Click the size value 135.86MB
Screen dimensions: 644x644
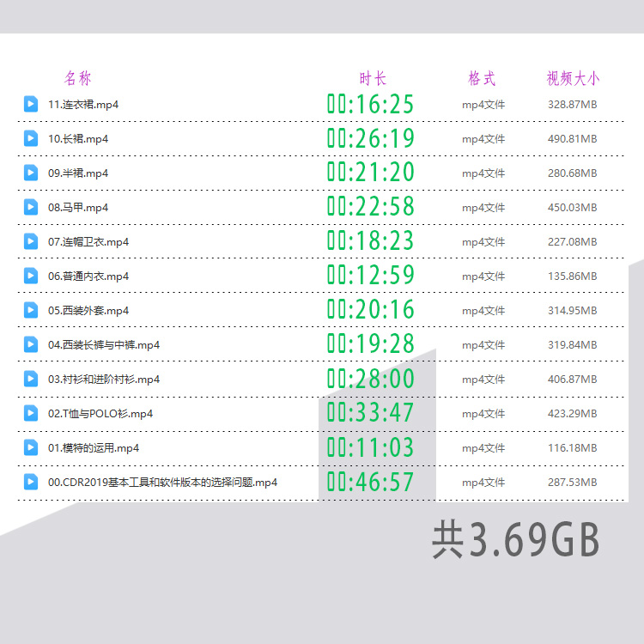coord(573,276)
